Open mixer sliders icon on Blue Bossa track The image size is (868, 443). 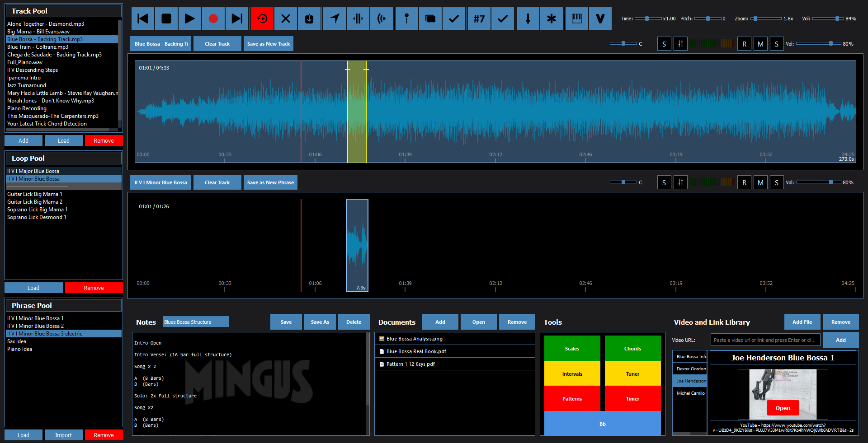click(680, 44)
